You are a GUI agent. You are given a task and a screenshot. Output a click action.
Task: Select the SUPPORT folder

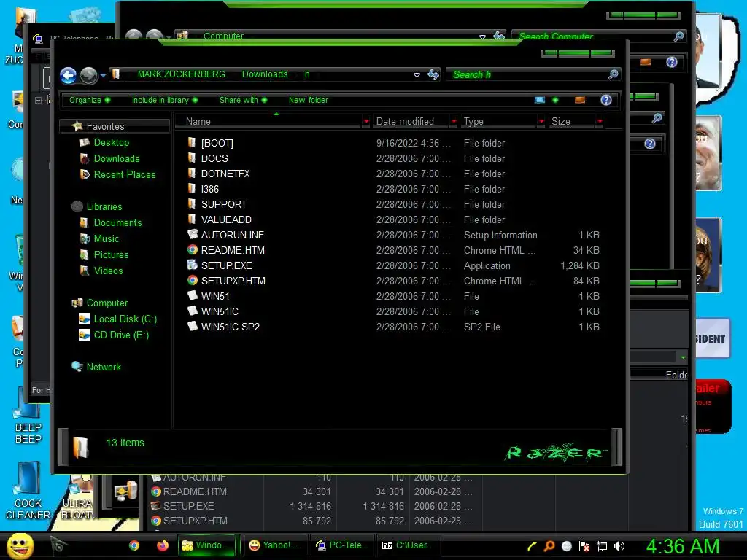pos(223,204)
